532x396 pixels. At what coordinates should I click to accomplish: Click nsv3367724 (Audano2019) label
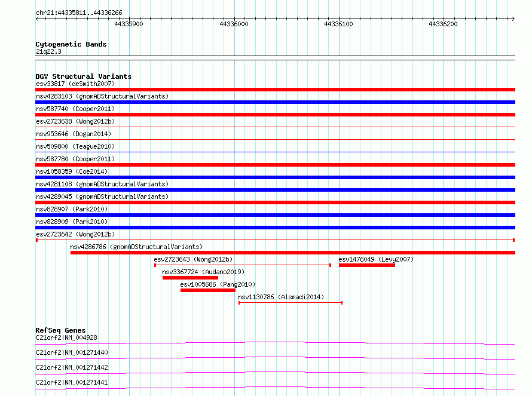(203, 272)
